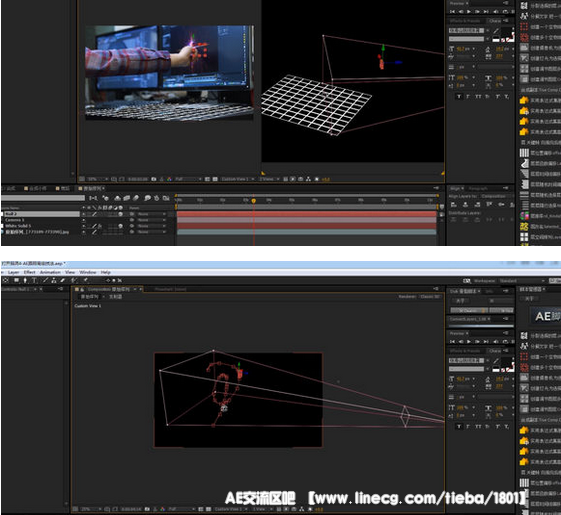
Task: Open Parent dropdown for Null 2 layer
Action: (152, 214)
